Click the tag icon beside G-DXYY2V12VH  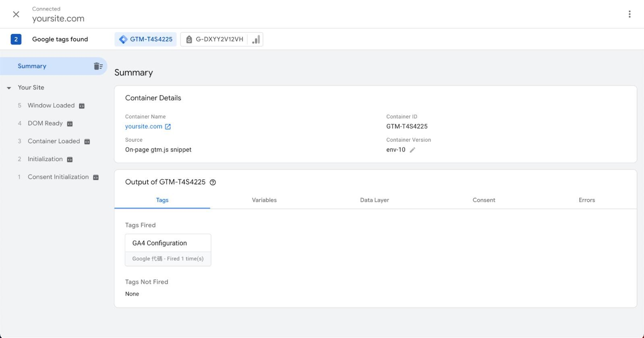tap(189, 39)
